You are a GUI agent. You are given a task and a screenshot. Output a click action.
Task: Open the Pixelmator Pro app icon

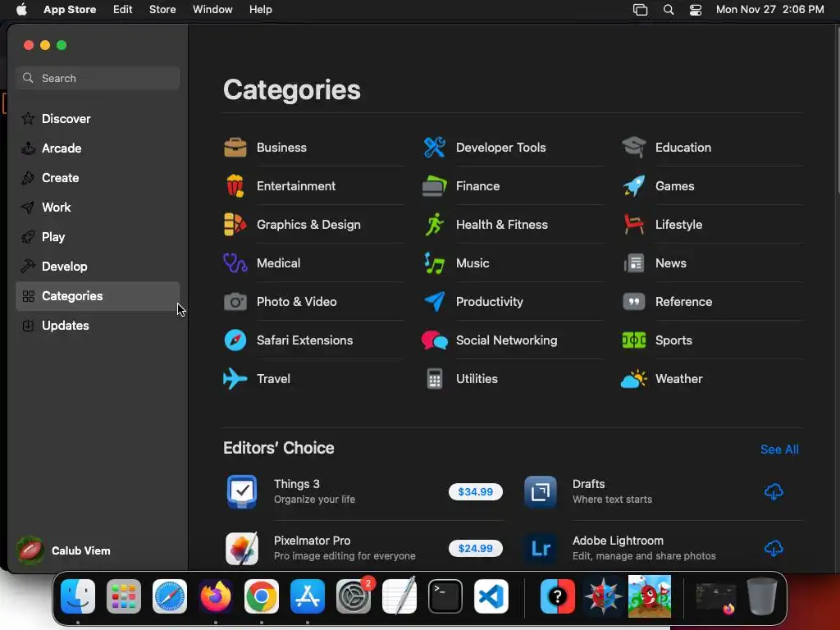tap(242, 548)
